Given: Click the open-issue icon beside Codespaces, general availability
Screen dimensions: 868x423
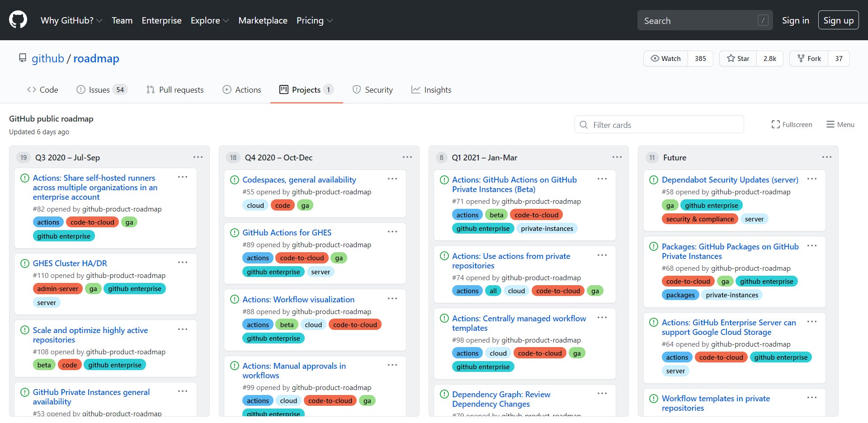Looking at the screenshot, I should click(235, 180).
